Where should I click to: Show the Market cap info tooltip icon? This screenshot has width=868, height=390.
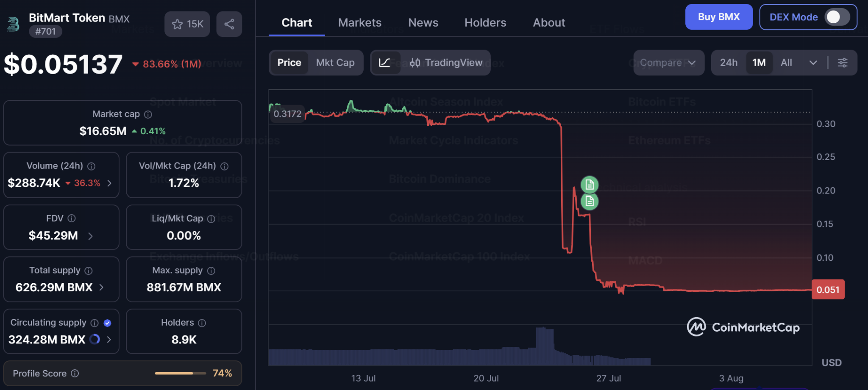[x=148, y=114]
